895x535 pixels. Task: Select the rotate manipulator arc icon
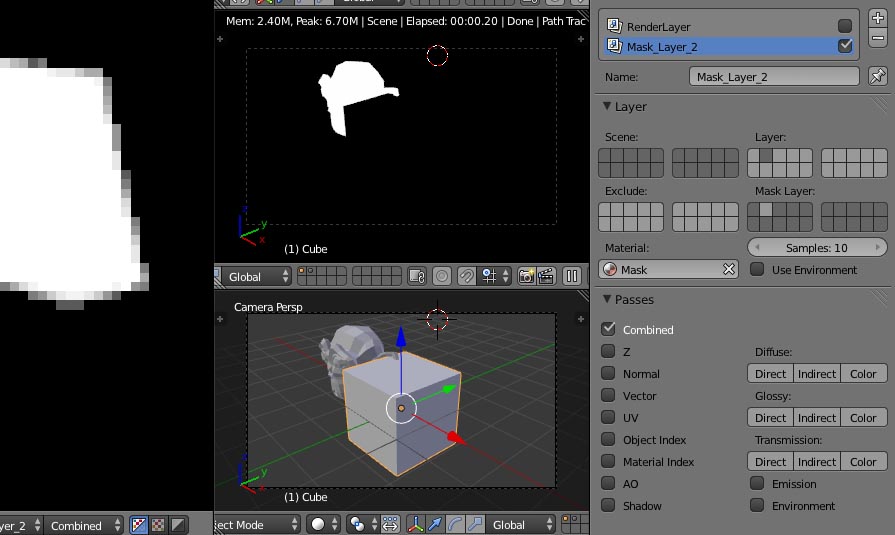(455, 524)
